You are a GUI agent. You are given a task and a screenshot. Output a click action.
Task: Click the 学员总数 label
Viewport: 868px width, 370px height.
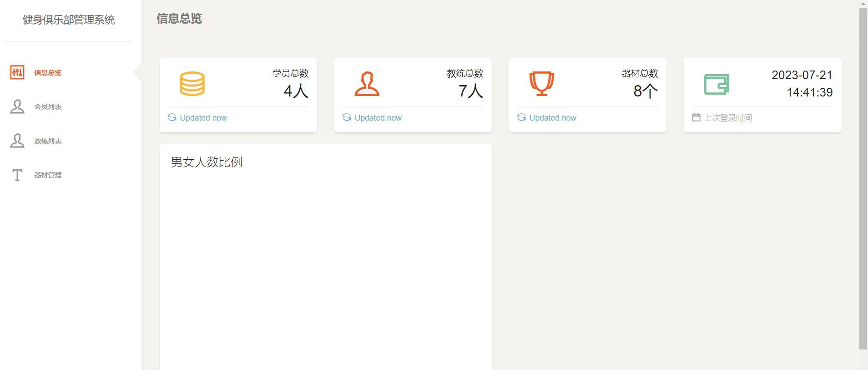pyautogui.click(x=291, y=73)
